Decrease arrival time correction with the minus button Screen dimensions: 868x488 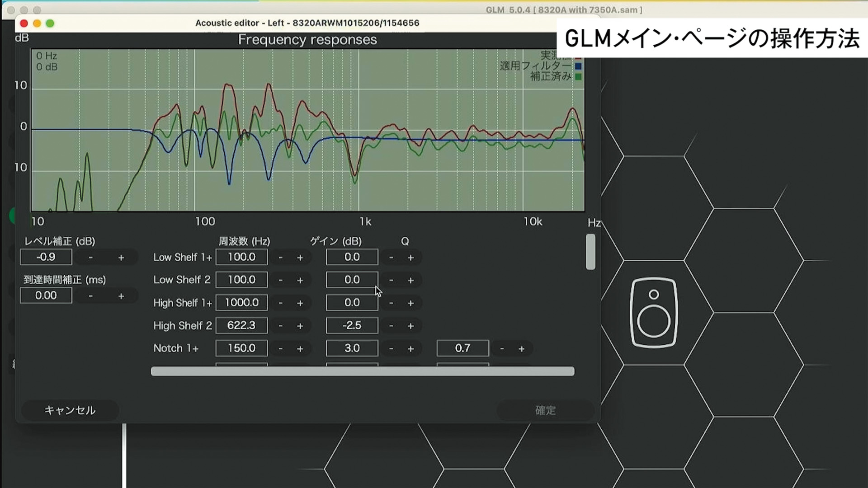(90, 296)
